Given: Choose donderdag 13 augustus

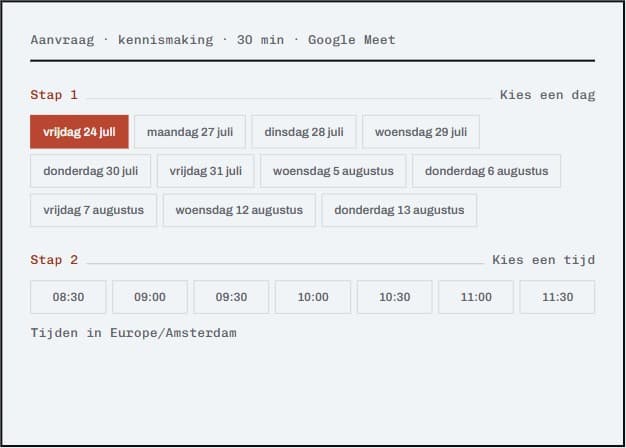Looking at the screenshot, I should click(399, 210).
